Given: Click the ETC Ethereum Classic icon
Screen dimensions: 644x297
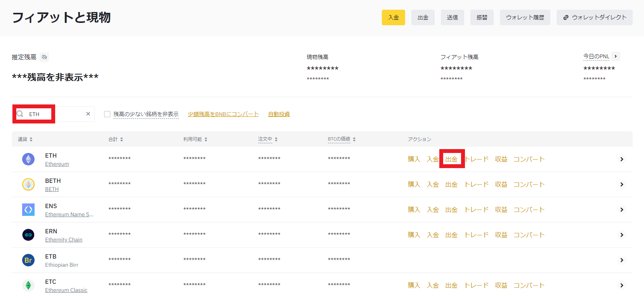Looking at the screenshot, I should (x=28, y=285).
